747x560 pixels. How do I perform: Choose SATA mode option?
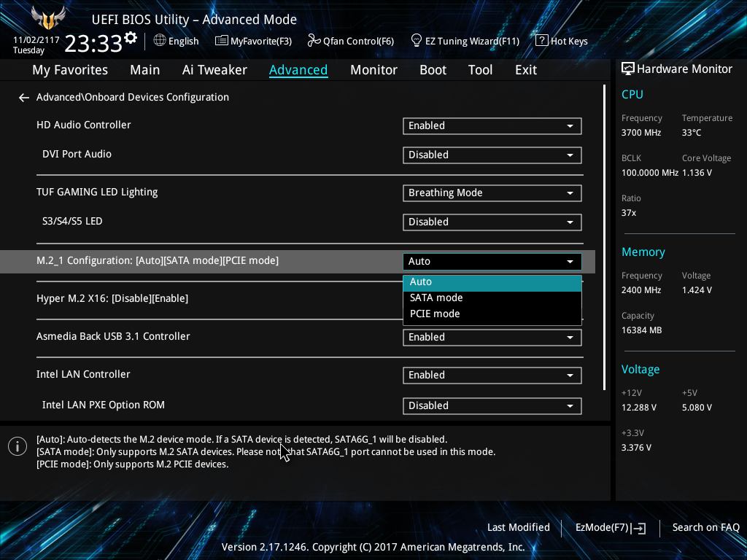492,298
